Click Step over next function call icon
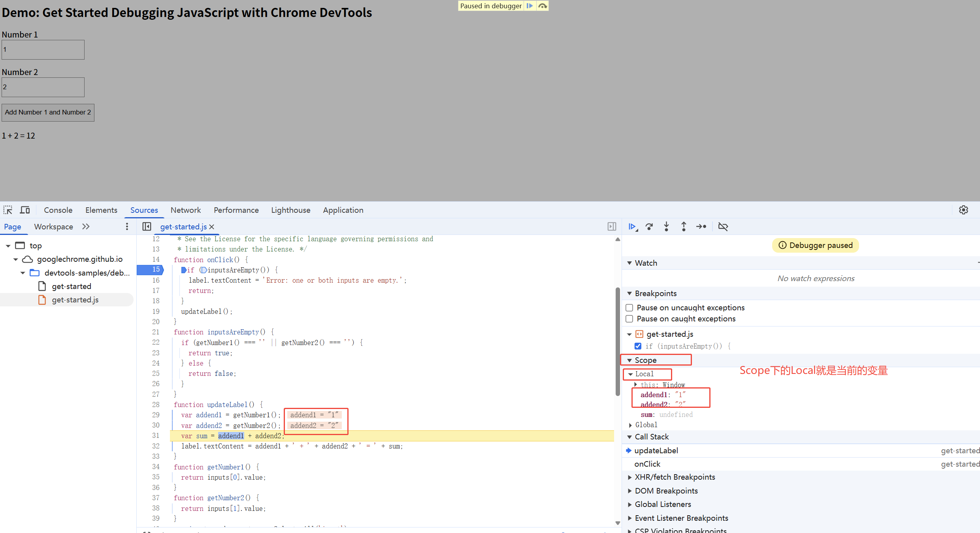This screenshot has height=533, width=980. [x=649, y=227]
